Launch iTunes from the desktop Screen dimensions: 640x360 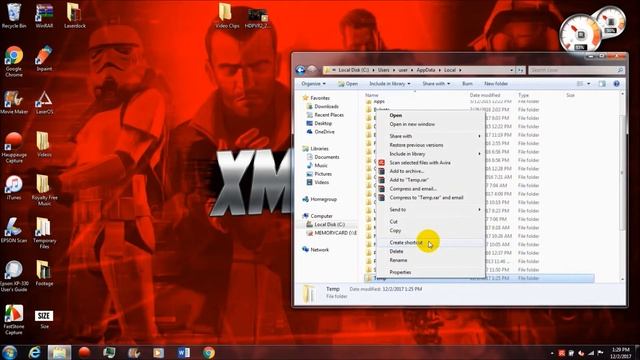point(14,188)
